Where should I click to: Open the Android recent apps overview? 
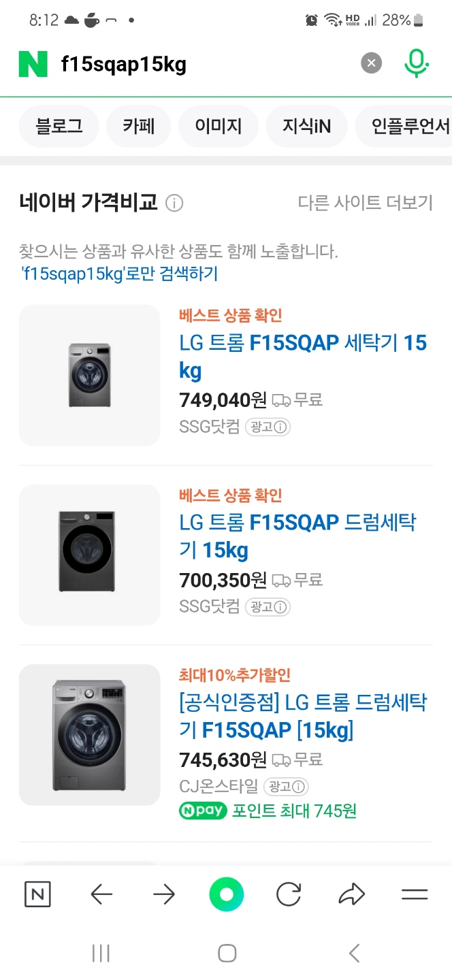[x=100, y=953]
